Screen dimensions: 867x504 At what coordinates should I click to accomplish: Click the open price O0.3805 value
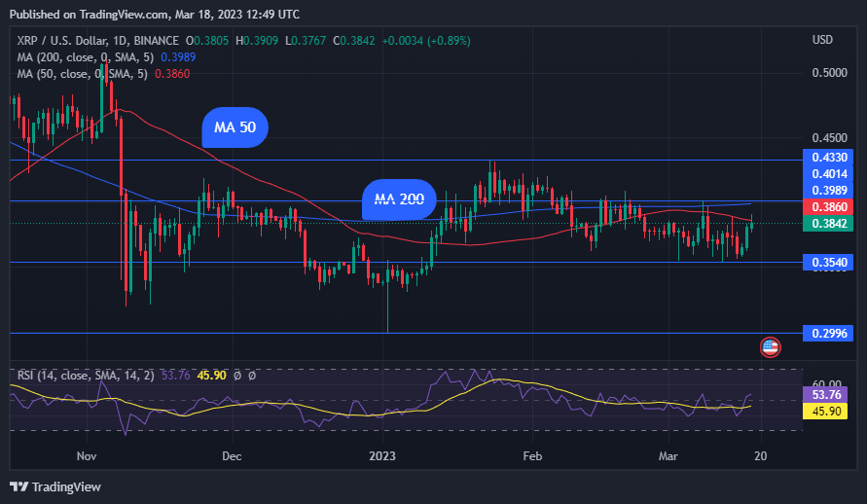click(207, 41)
